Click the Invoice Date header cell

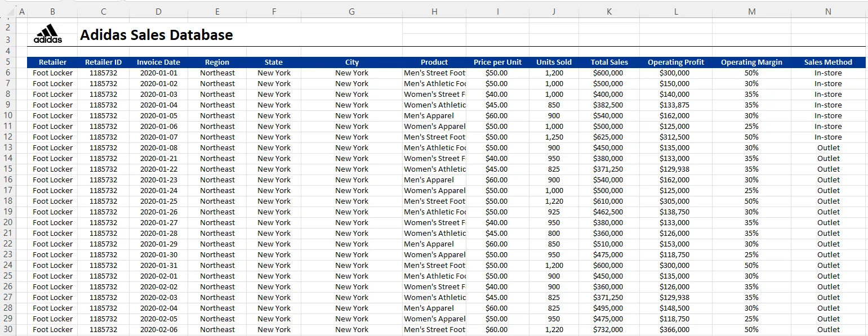158,62
